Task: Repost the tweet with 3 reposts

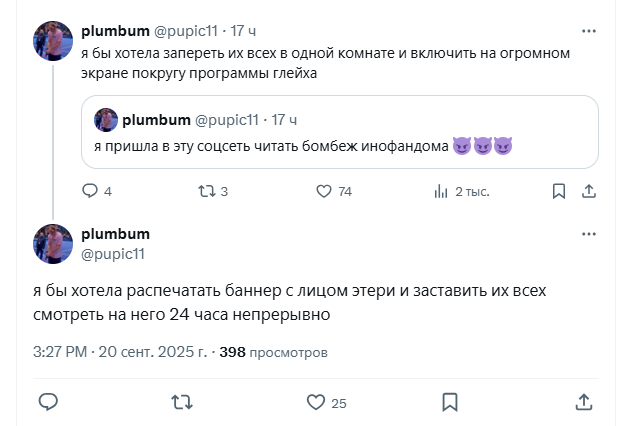Action: 207,191
